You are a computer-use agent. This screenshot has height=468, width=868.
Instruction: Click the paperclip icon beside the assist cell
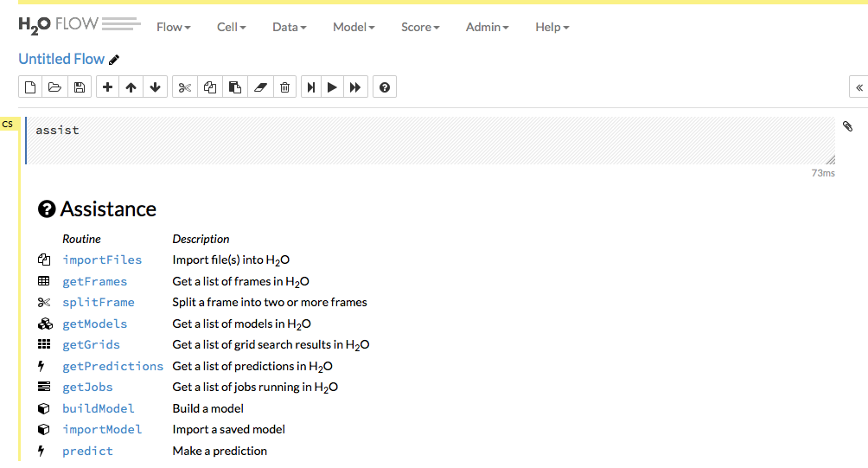click(x=847, y=126)
